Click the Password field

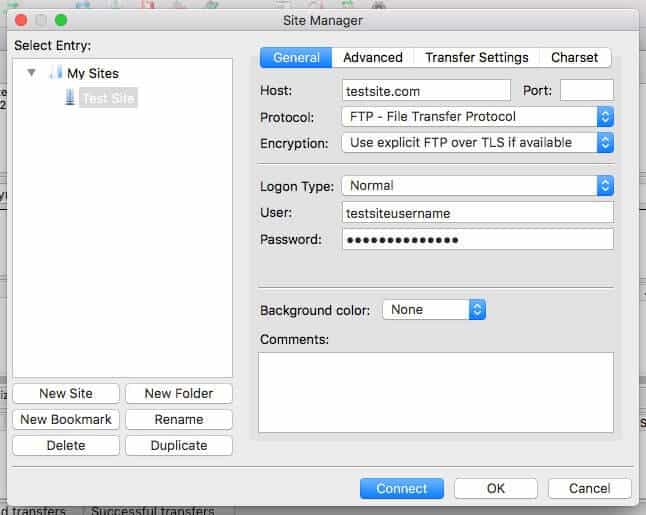(477, 239)
